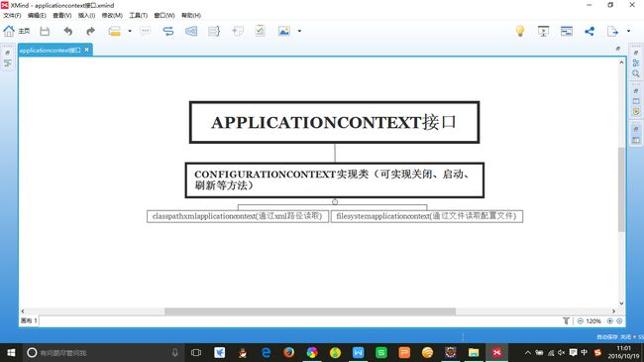Open File Explorer from the taskbar
Image resolution: width=644 pixels, height=362 pixels.
pos(474,352)
